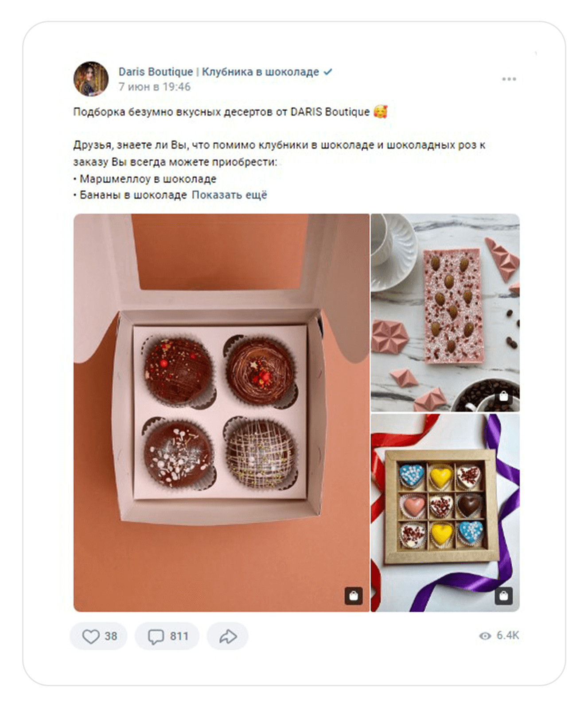
Task: Open the three-dots post options menu
Action: click(x=509, y=79)
